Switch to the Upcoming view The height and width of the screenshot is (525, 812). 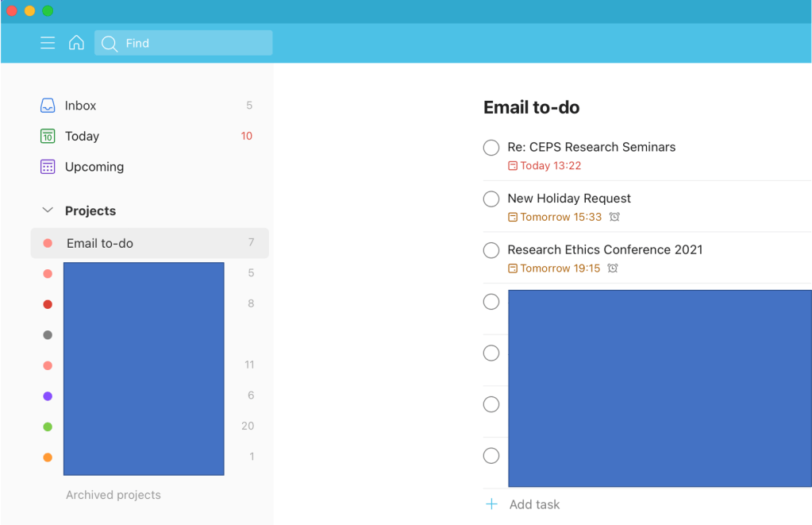tap(94, 167)
